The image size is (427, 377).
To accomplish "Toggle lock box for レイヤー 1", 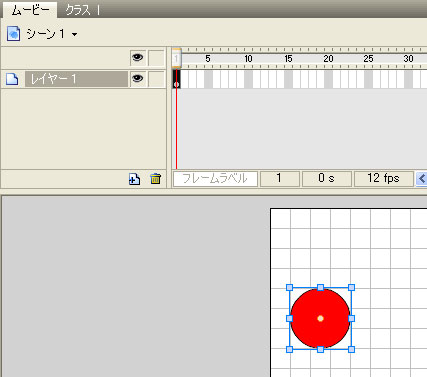I will tap(156, 79).
